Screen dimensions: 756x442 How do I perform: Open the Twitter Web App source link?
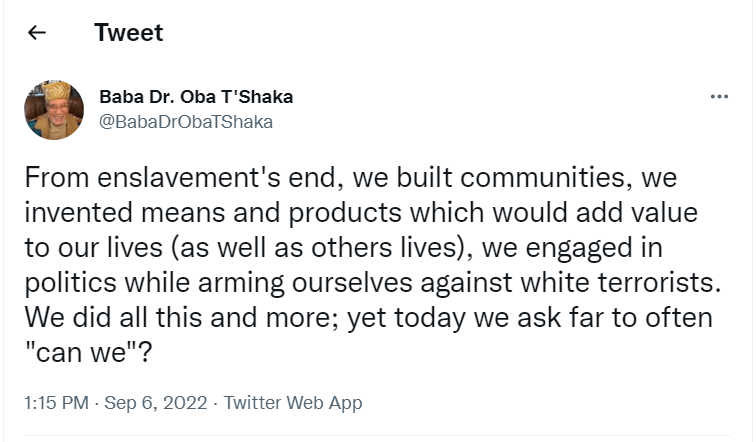click(x=293, y=403)
